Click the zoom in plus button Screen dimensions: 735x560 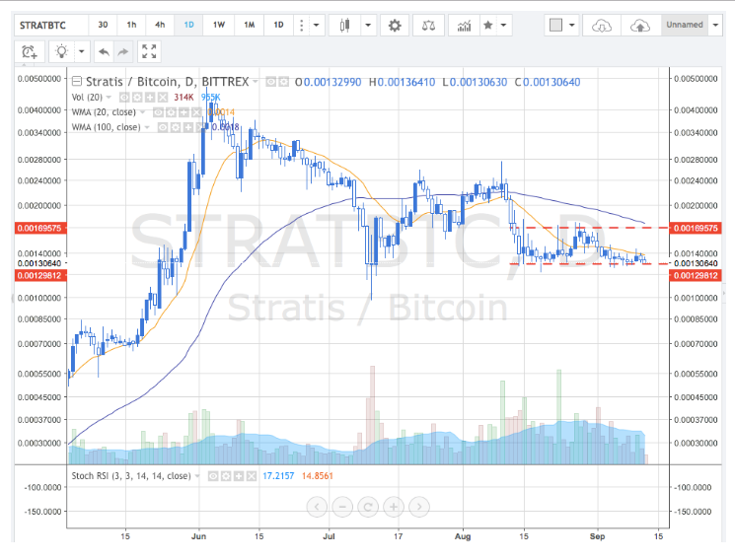point(394,507)
